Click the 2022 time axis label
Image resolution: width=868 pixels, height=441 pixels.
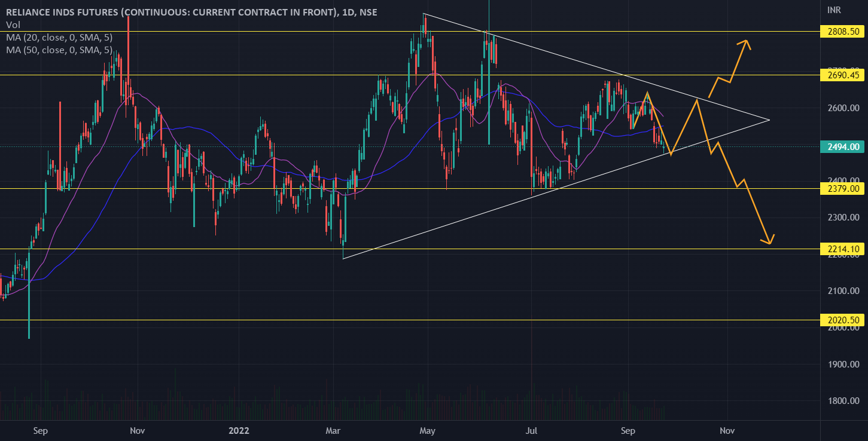click(x=240, y=430)
